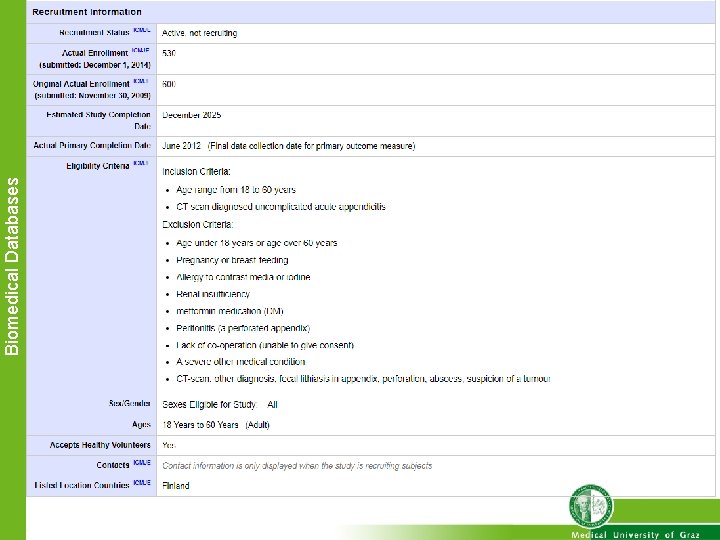
Task: Click the 'Actual Primary Completion Date' label
Action: tap(92, 146)
